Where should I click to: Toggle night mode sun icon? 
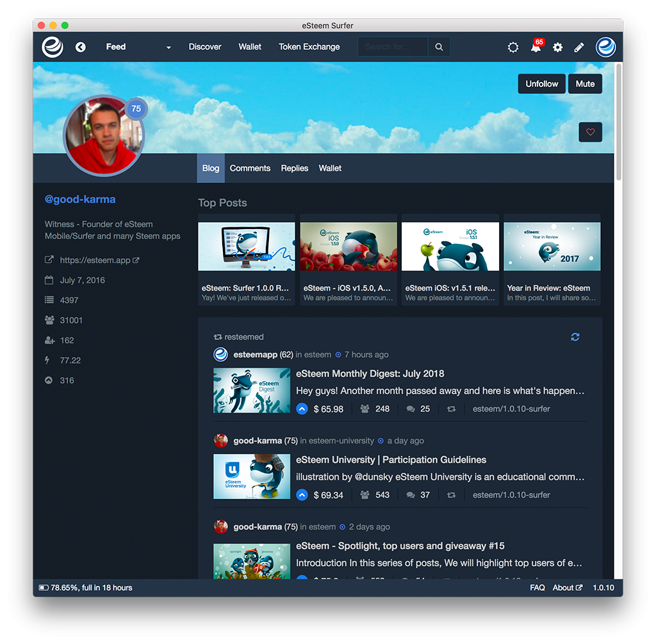513,47
